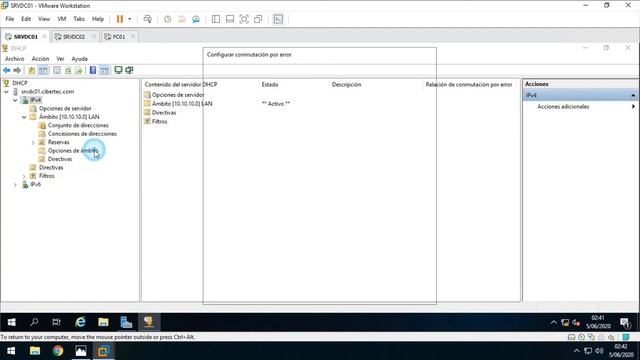Open the guest notification center icon

click(x=624, y=323)
